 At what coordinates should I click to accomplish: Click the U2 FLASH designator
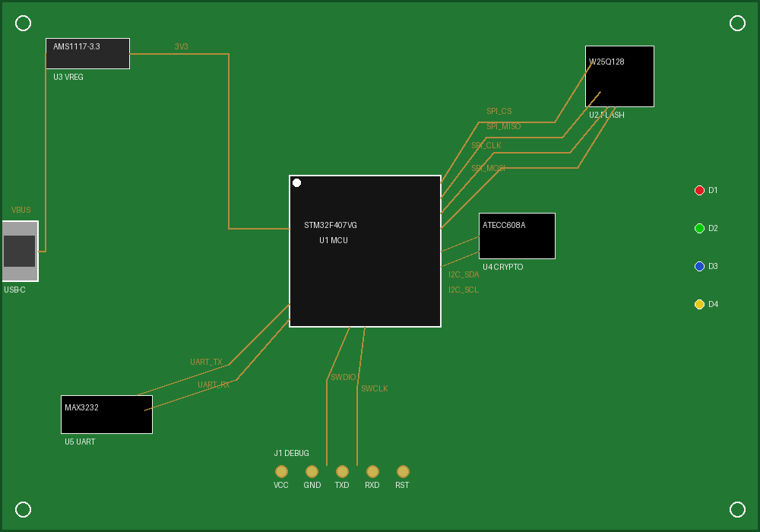point(606,115)
